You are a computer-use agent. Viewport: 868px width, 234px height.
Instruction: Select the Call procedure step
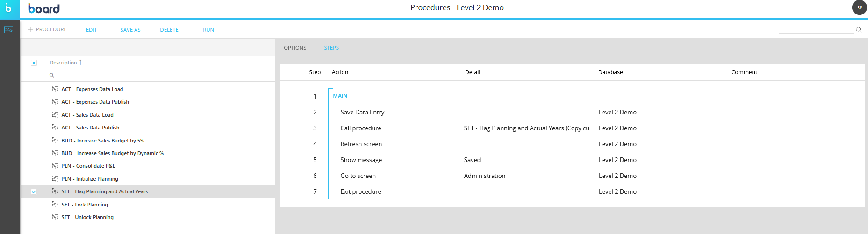[x=360, y=128]
